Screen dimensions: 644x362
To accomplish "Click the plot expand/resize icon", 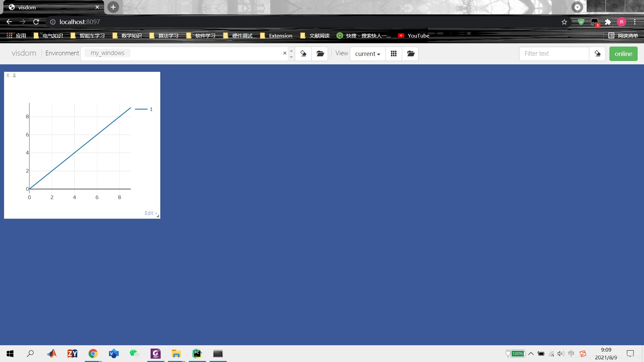I will (x=157, y=216).
